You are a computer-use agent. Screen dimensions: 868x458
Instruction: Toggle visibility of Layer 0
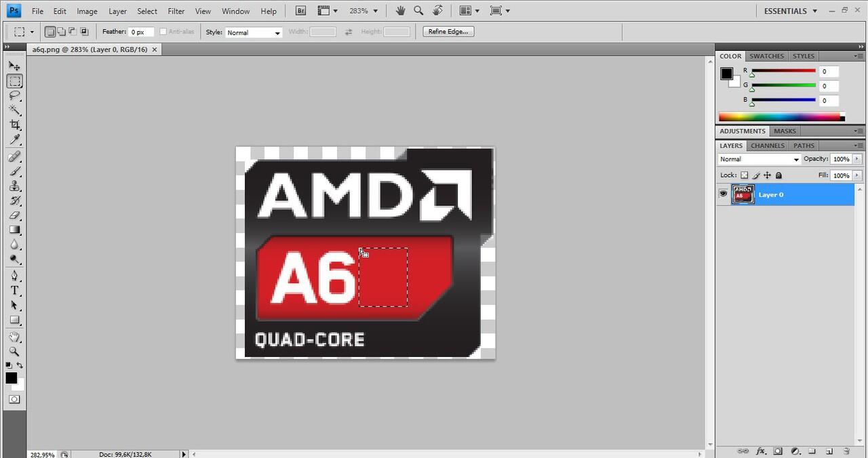(x=723, y=194)
